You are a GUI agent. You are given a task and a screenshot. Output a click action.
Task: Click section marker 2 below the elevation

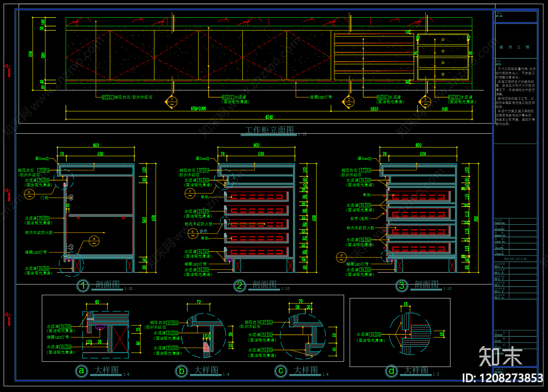tap(349, 102)
